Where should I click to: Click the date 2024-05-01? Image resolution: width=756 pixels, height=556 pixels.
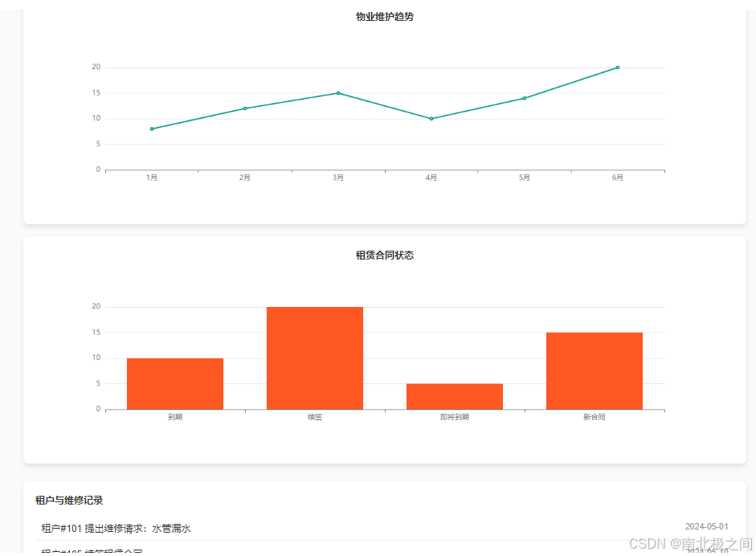(x=707, y=526)
